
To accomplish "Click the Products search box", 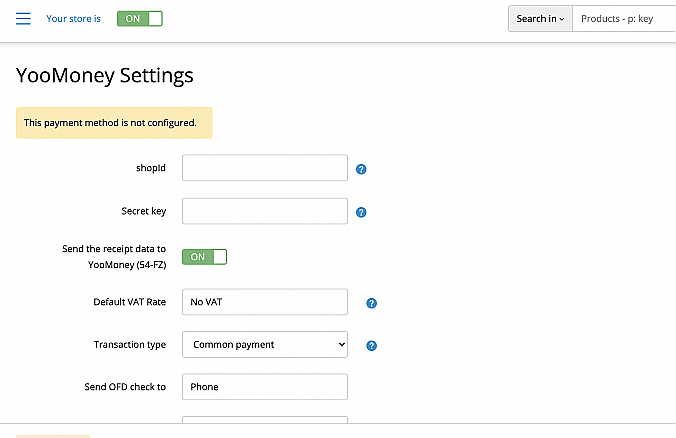I will coord(624,19).
